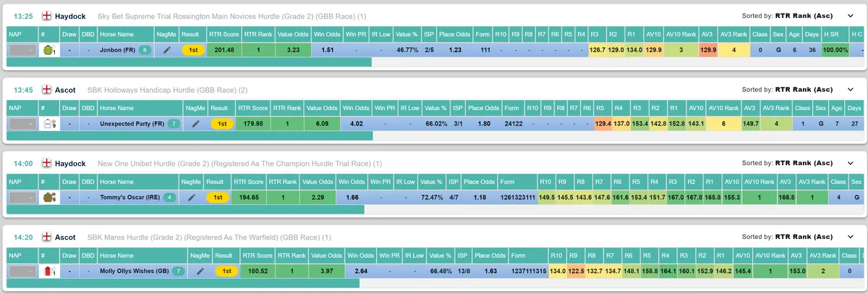Collapse the 14:20 Ascot race panel

pyautogui.click(x=851, y=237)
